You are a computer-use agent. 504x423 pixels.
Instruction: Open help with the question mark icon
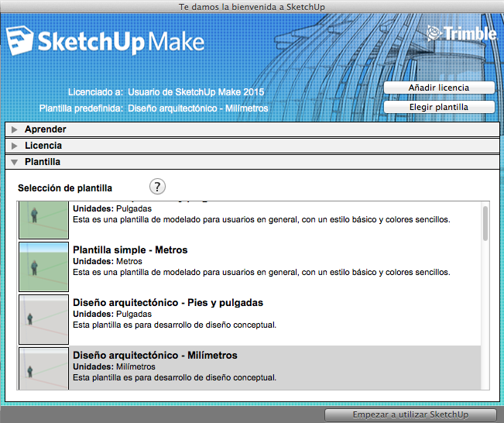coord(157,187)
